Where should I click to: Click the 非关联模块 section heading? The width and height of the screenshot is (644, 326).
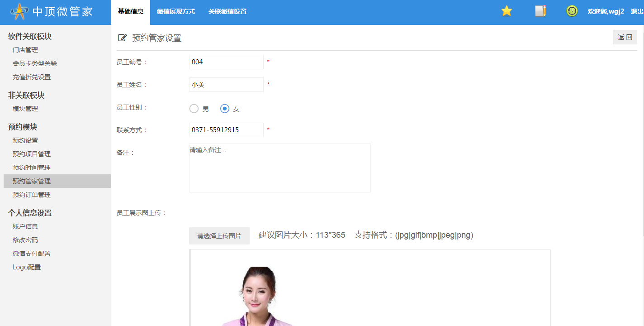[26, 96]
